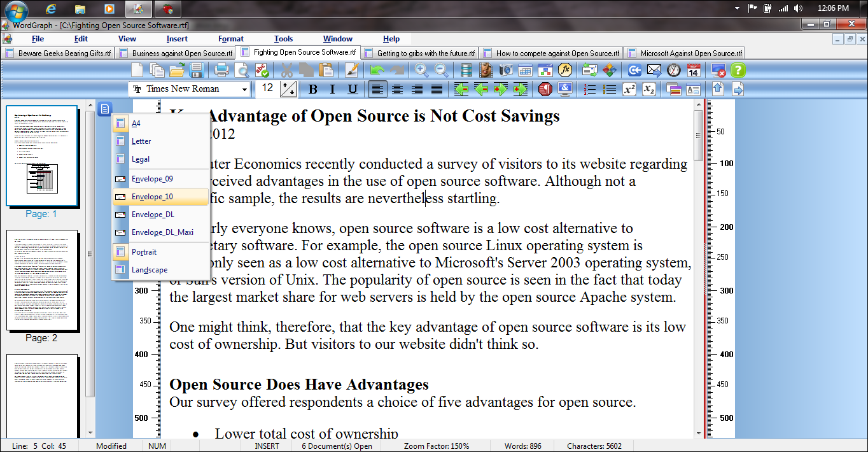
Task: Click the Print printer icon
Action: pos(221,71)
